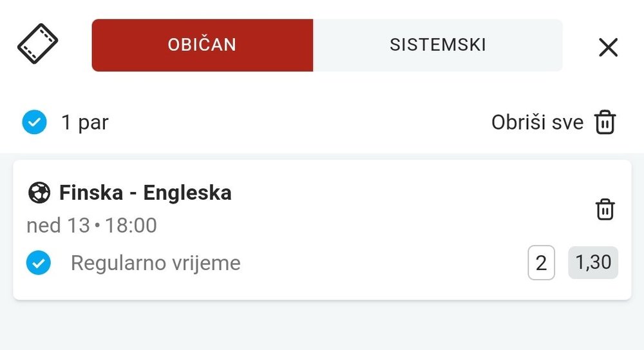Click the "Obriši sve" text
Image resolution: width=644 pixels, height=350 pixels.
[x=537, y=122]
